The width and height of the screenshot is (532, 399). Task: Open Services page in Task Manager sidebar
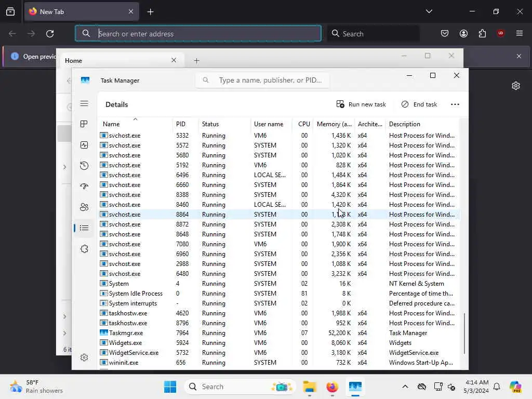click(x=84, y=249)
